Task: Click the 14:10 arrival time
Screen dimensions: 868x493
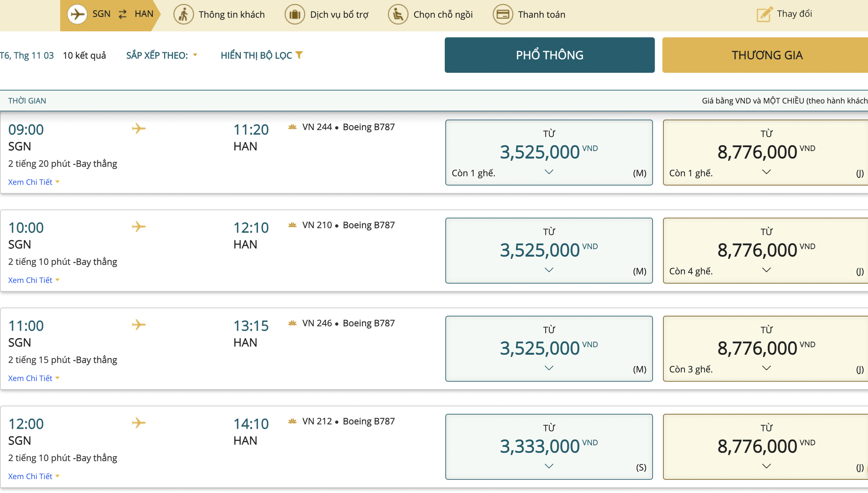Action: coord(251,424)
